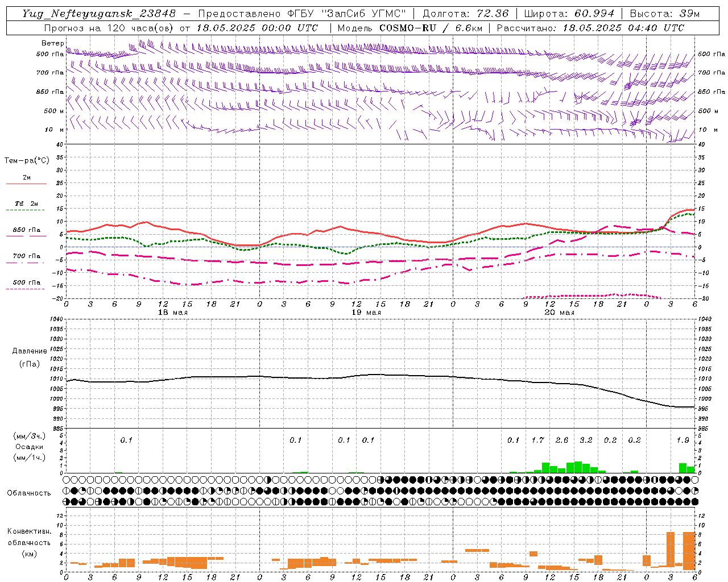The height and width of the screenshot is (582, 728).
Task: Click the Td 2м dew point legend label
Action: point(27,203)
